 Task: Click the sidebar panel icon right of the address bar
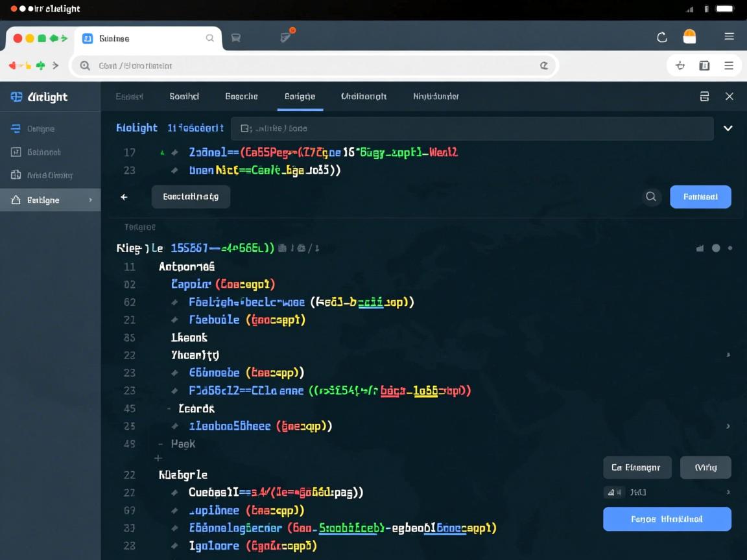704,65
